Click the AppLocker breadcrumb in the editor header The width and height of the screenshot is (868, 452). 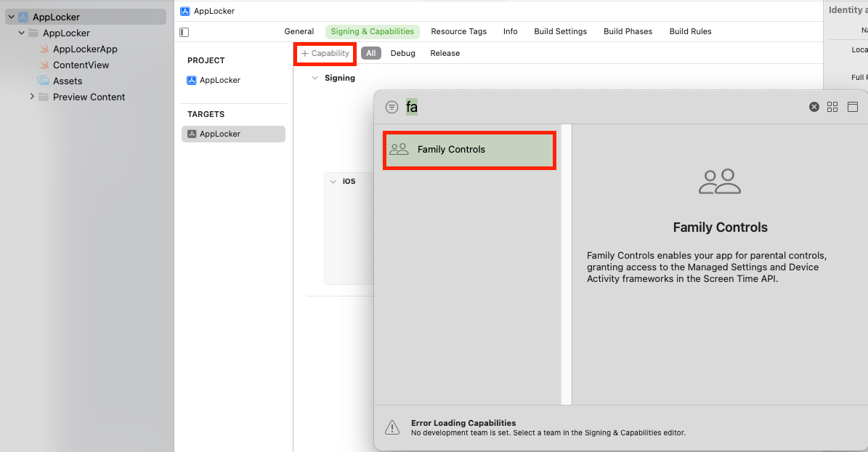point(214,11)
